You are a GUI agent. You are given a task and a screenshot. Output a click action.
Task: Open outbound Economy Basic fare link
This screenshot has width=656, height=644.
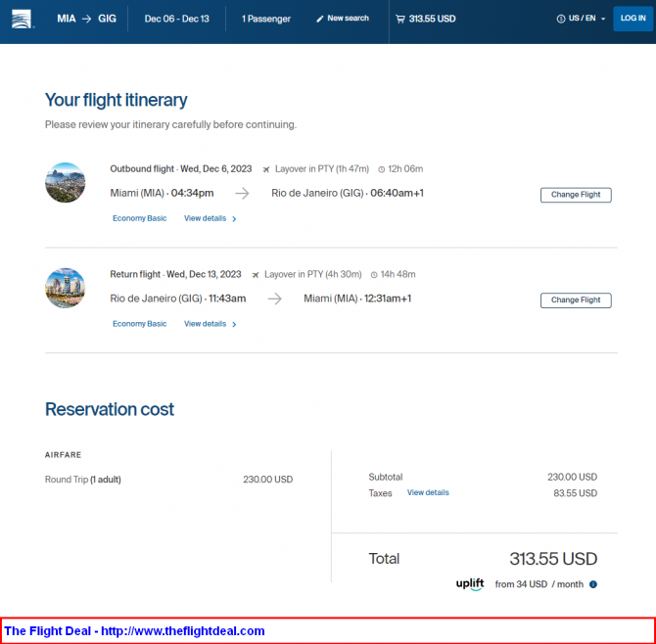(x=139, y=218)
